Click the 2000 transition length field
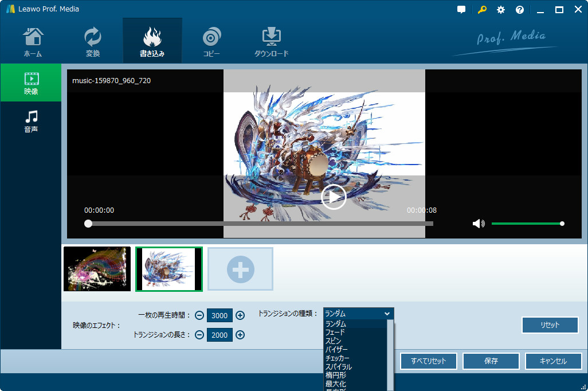The height and width of the screenshot is (391, 588). (x=219, y=335)
